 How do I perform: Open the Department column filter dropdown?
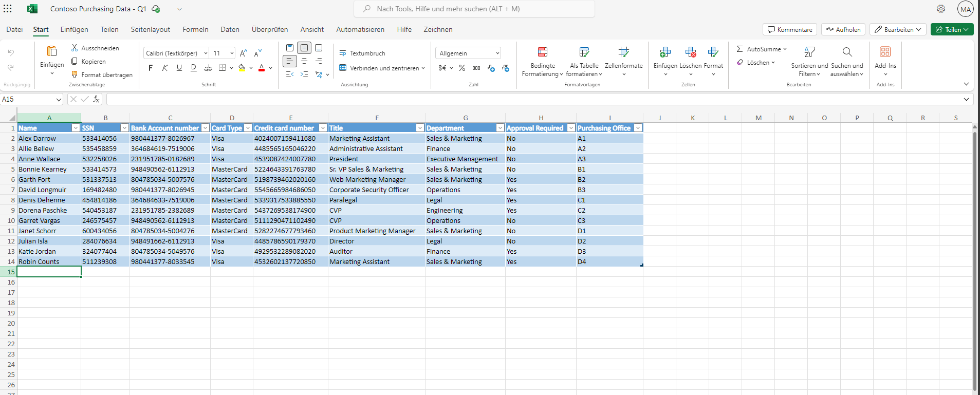pyautogui.click(x=500, y=128)
